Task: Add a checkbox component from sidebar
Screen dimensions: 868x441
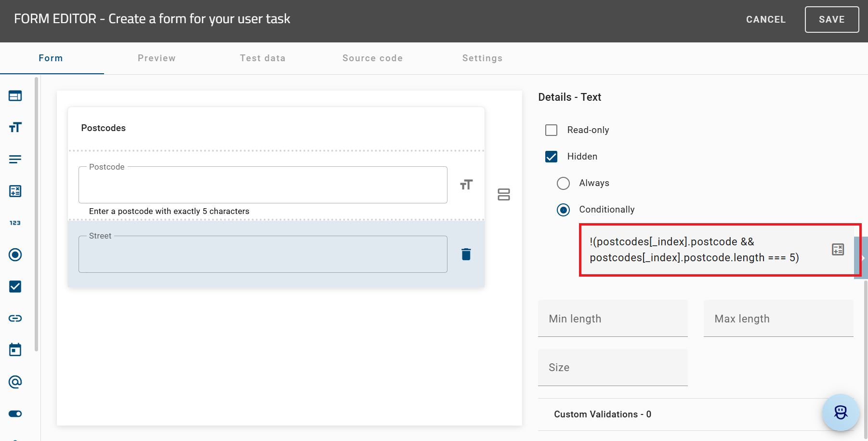Action: click(15, 286)
